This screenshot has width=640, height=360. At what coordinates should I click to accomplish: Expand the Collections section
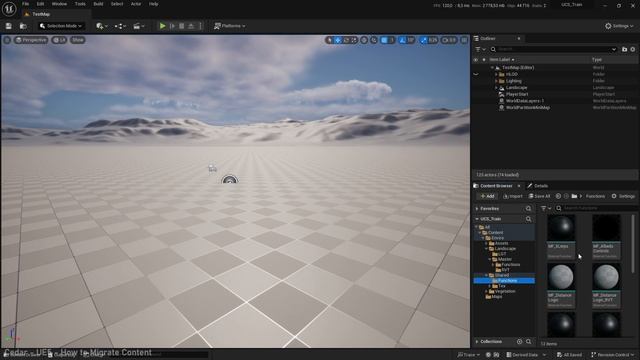477,342
